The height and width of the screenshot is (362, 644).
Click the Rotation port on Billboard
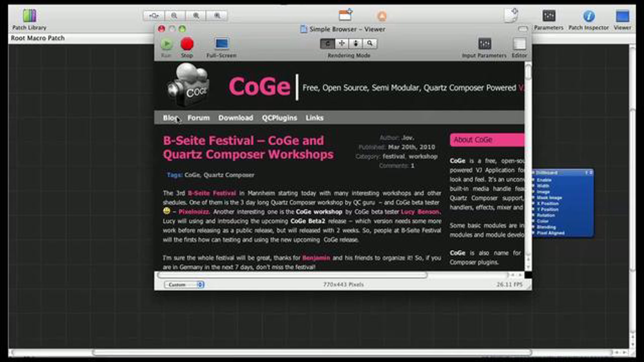tap(546, 215)
